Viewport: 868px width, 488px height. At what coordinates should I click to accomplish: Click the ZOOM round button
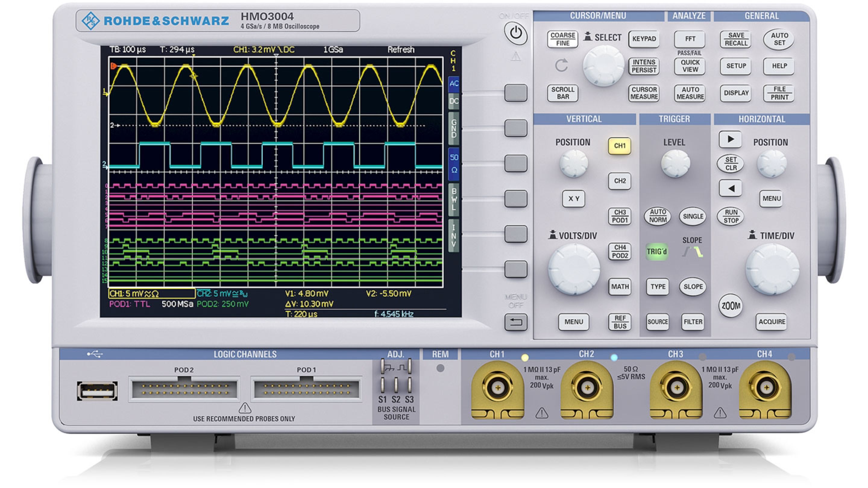pos(730,306)
